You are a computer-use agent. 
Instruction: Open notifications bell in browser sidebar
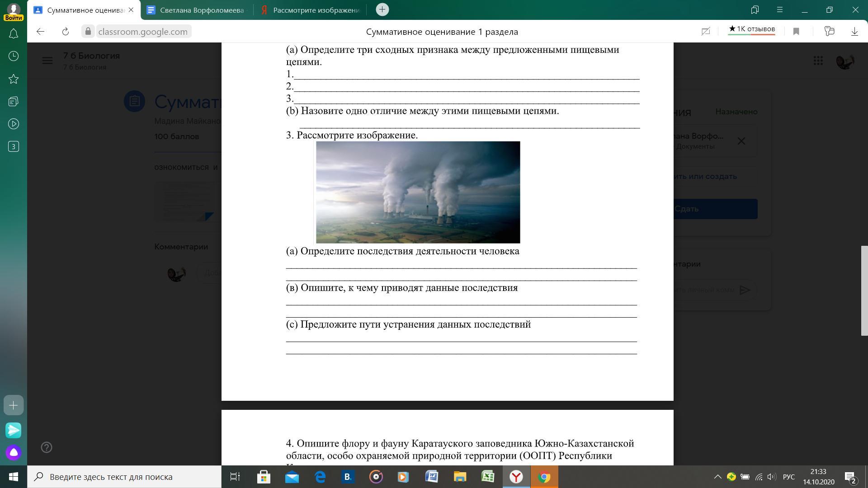14,33
